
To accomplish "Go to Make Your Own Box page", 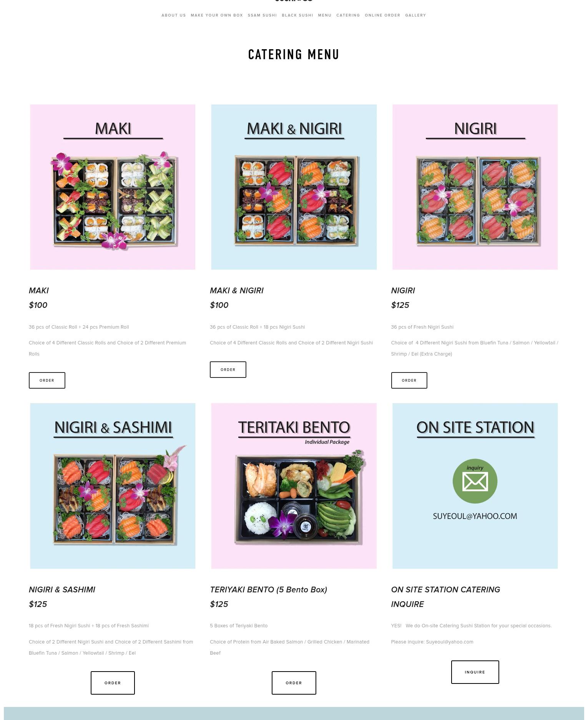I will tap(217, 15).
